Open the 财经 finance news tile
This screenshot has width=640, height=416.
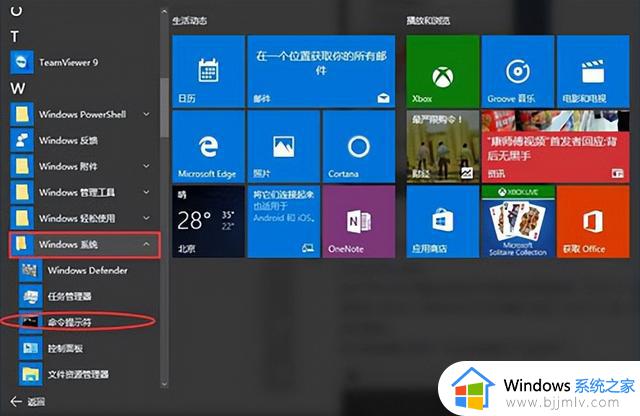coord(443,147)
